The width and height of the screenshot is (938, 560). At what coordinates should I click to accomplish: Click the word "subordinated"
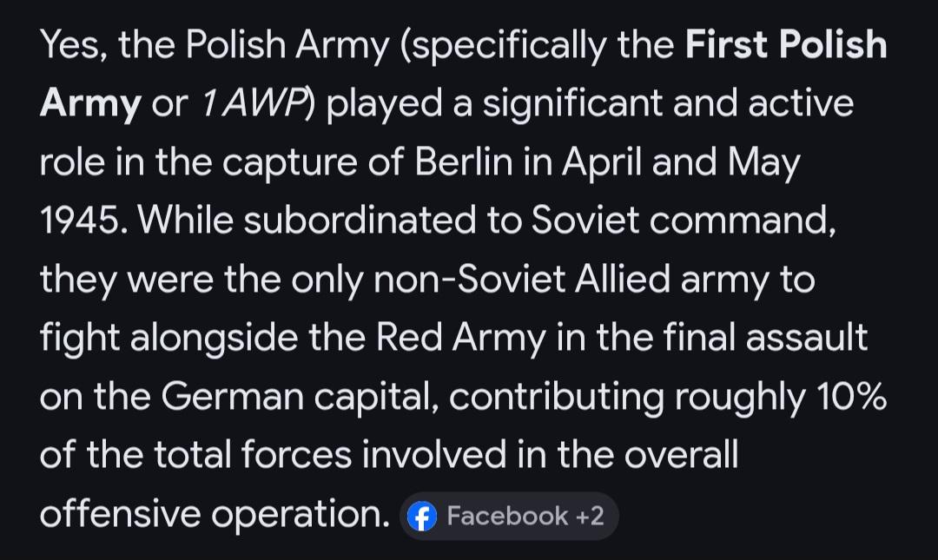click(360, 222)
